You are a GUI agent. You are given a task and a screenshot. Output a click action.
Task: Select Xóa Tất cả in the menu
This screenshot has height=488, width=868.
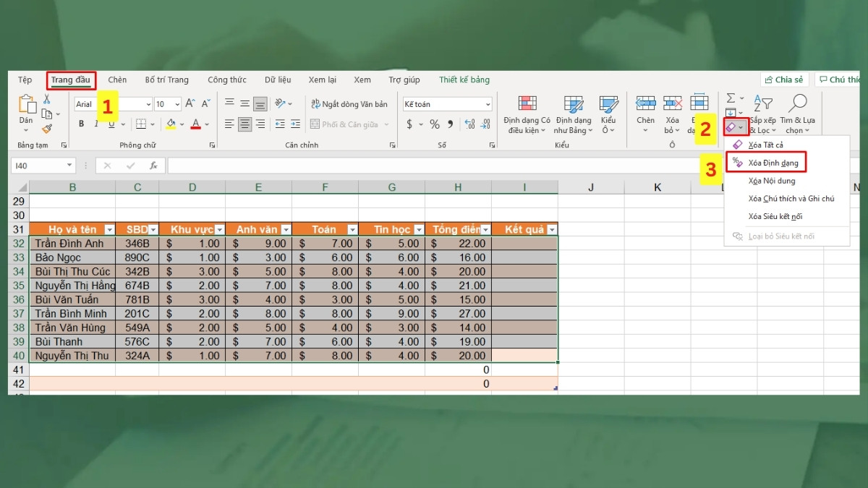click(765, 145)
